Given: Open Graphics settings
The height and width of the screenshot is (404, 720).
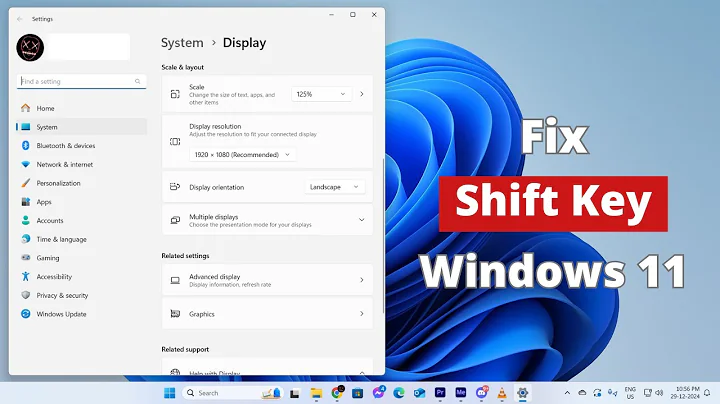Looking at the screenshot, I should tap(267, 314).
